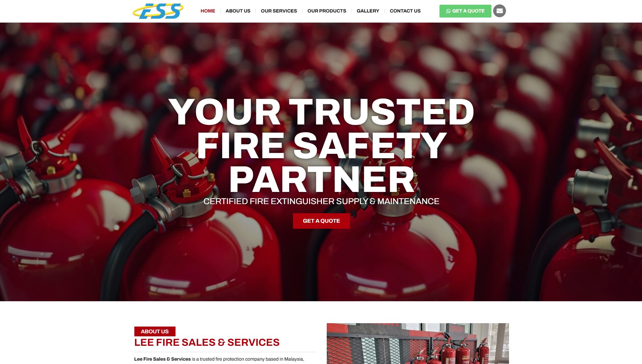Click the WhatsApp icon in green button
642x364 pixels.
448,11
